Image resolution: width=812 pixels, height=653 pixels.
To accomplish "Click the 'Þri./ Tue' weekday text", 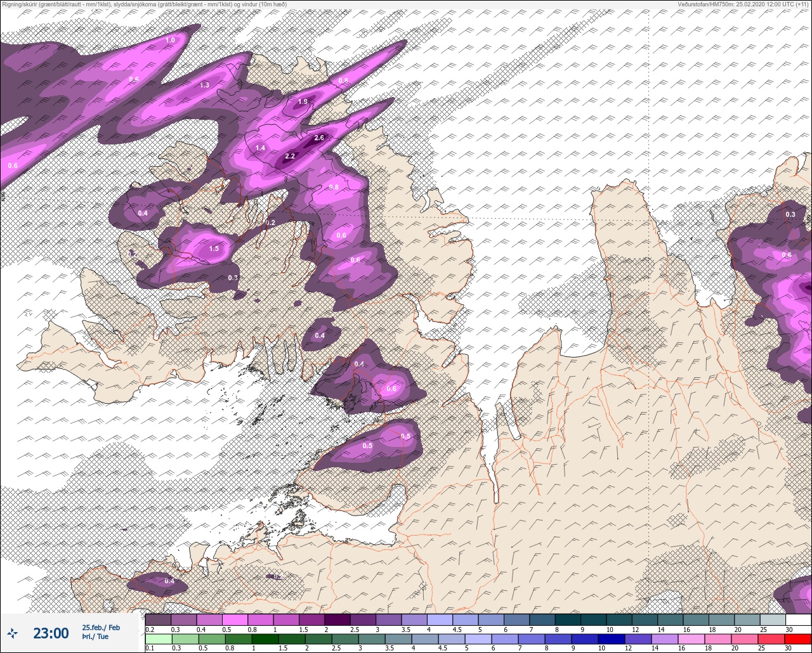I will [x=95, y=637].
